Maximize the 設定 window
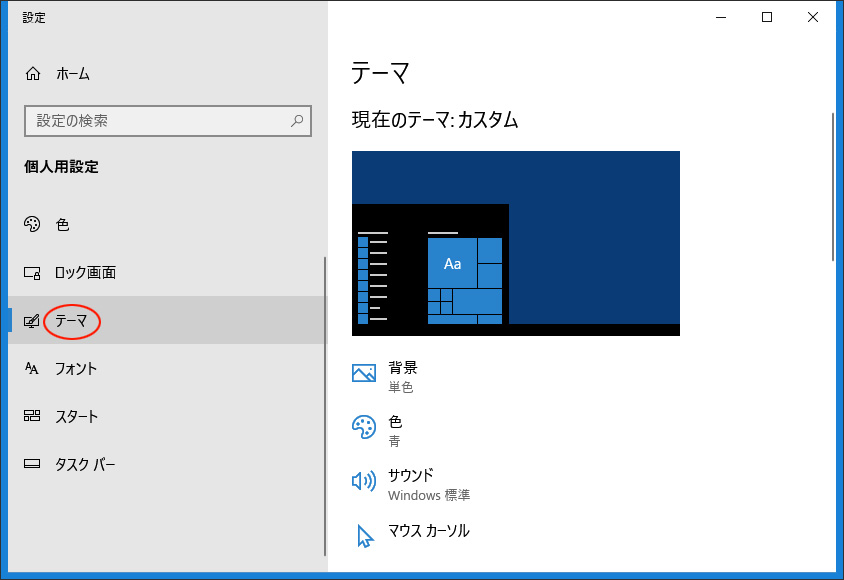Image resolution: width=844 pixels, height=580 pixels. [767, 17]
